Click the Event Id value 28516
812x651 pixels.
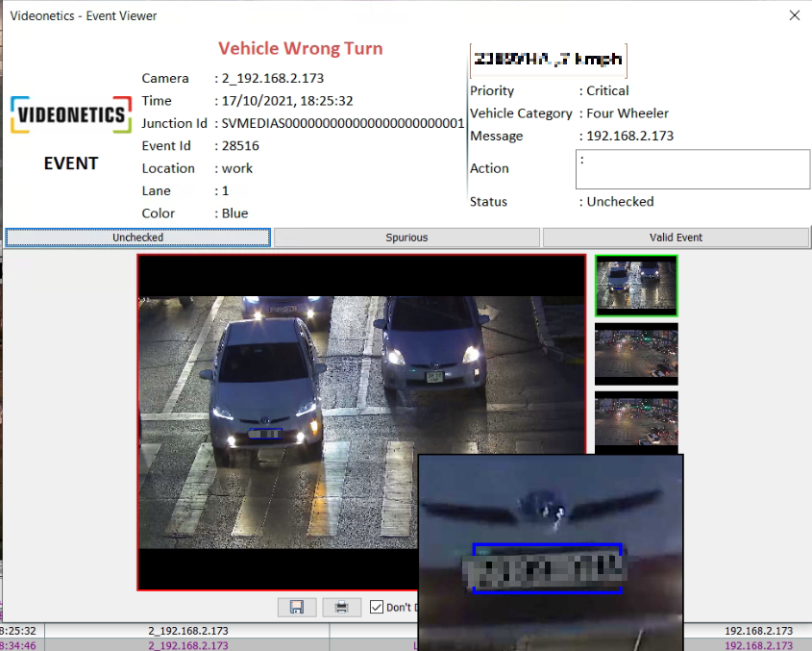click(x=240, y=146)
